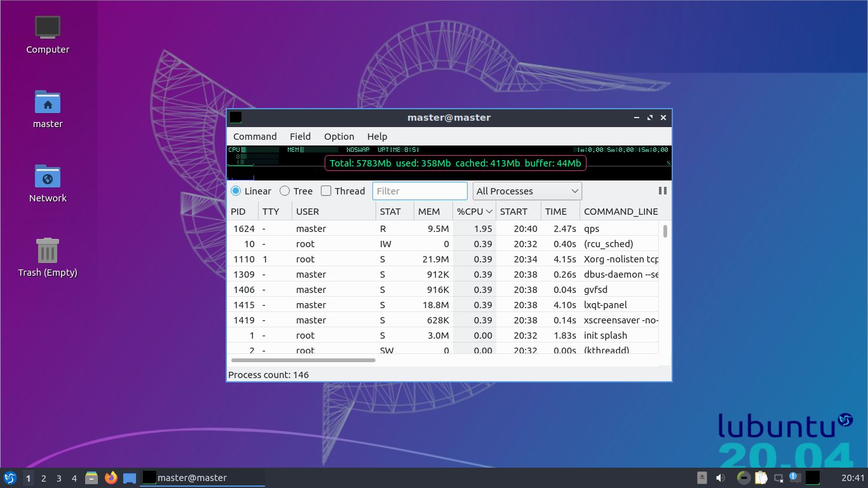Image resolution: width=868 pixels, height=488 pixels.
Task: Open the Command menu
Action: (x=254, y=136)
